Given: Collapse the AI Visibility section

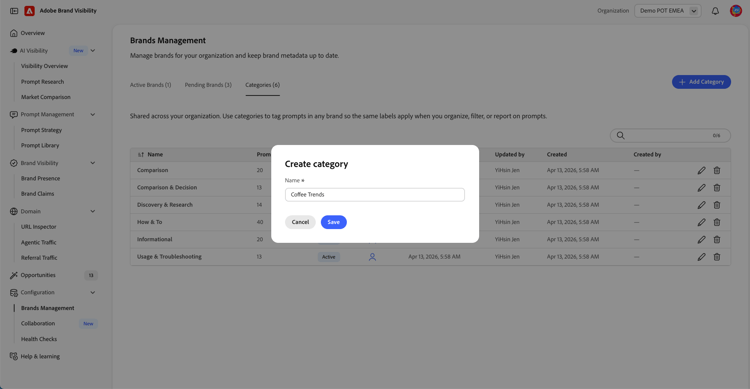Looking at the screenshot, I should click(x=93, y=51).
